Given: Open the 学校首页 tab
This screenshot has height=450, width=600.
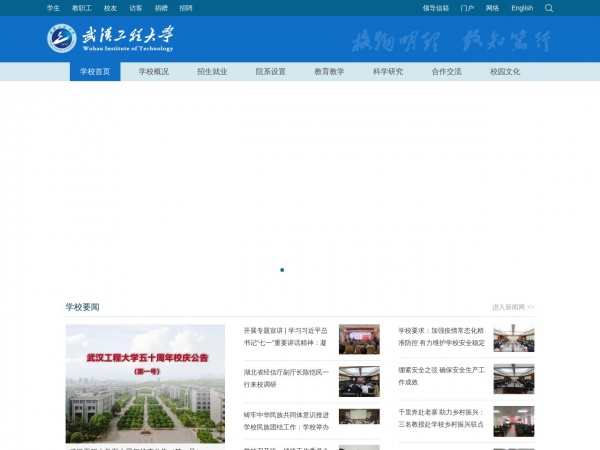Looking at the screenshot, I should (95, 72).
